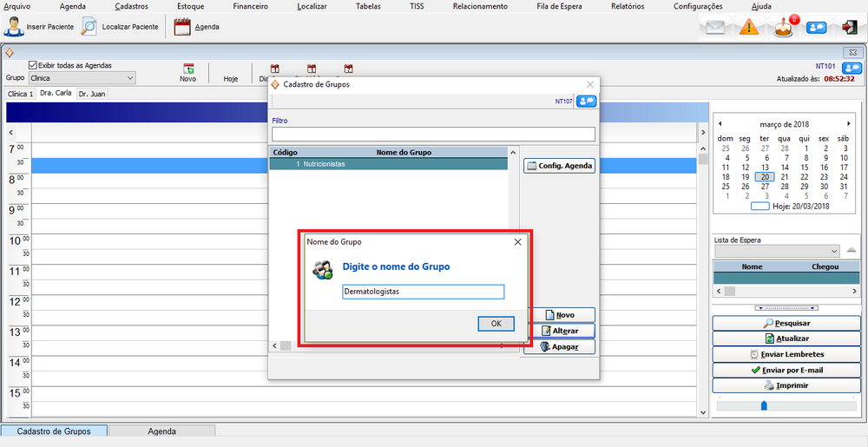Open the Agenda calendar icon in toolbar

(x=181, y=27)
